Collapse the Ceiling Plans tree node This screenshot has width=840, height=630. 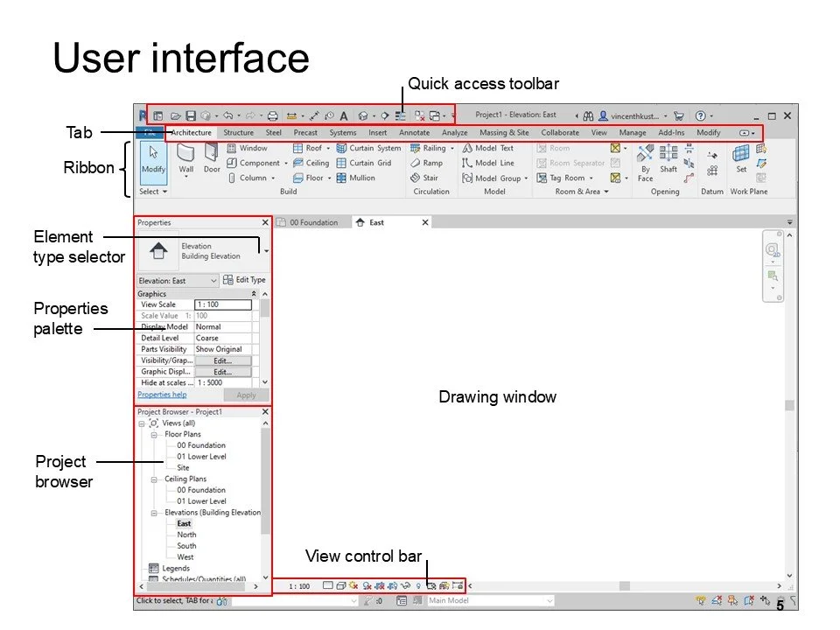pyautogui.click(x=154, y=479)
